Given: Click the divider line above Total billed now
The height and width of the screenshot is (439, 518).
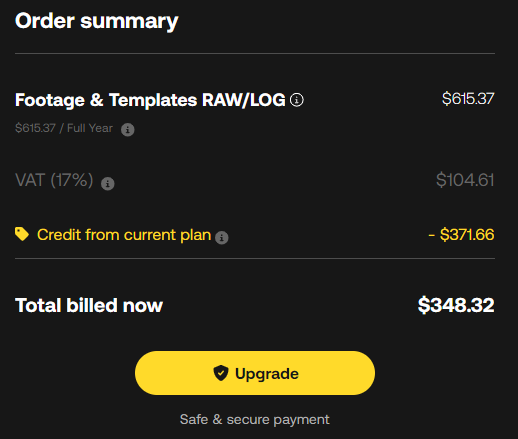Looking at the screenshot, I should coord(255,258).
